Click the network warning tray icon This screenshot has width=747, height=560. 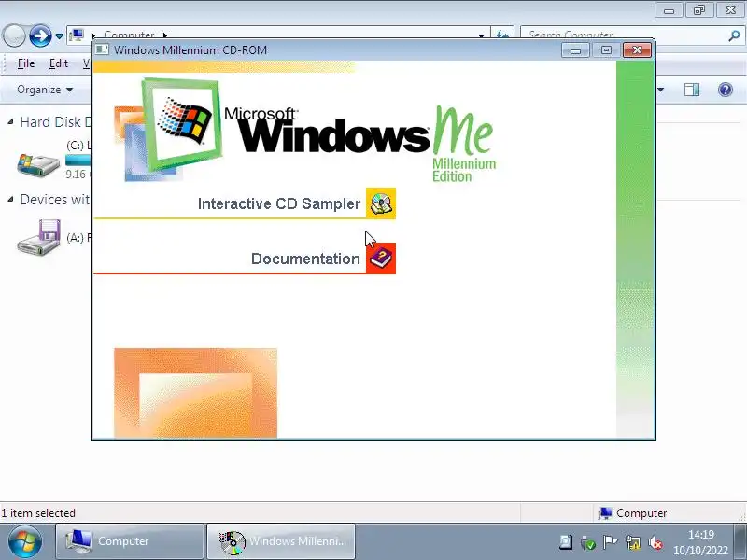(633, 542)
